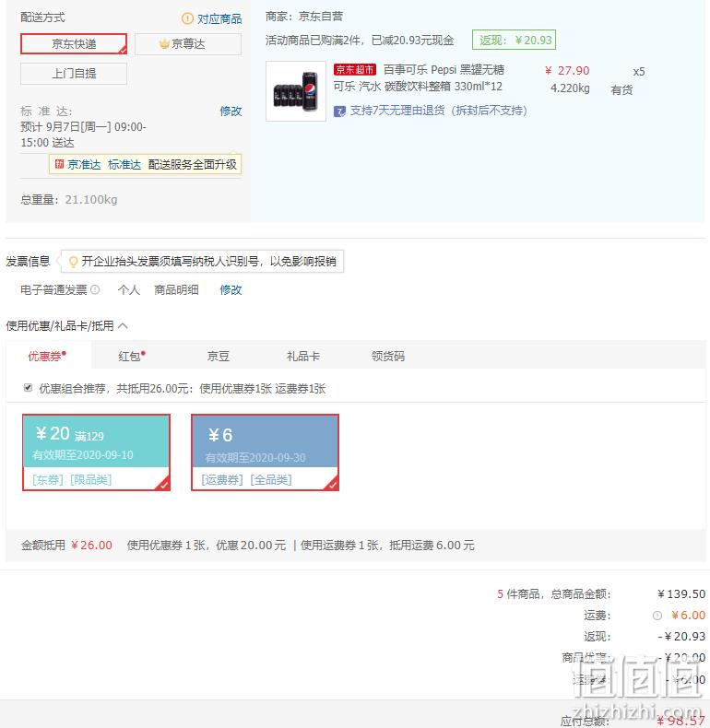Switch to the 红包 tab
The width and height of the screenshot is (710, 728).
point(132,356)
